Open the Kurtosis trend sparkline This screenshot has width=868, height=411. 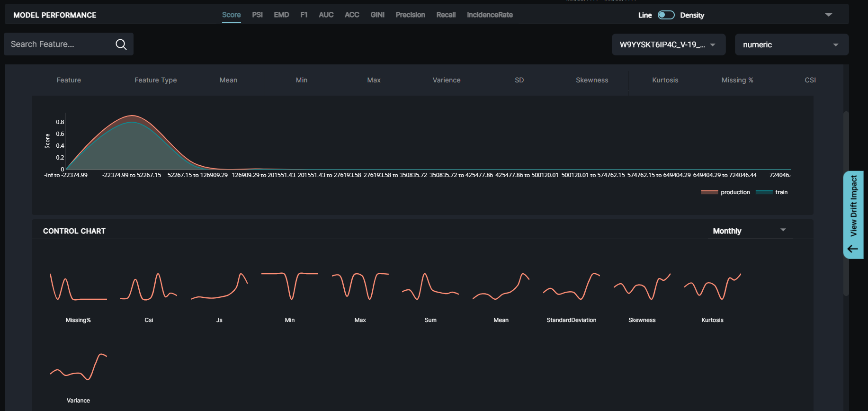pos(712,287)
